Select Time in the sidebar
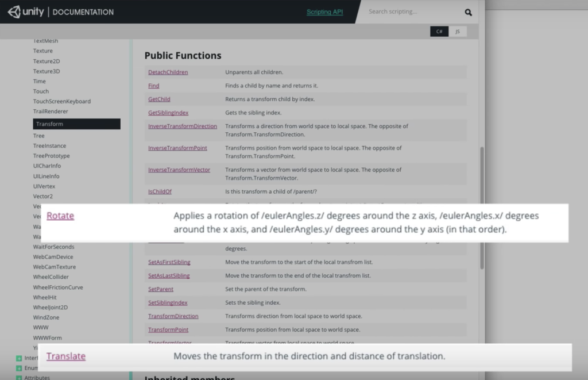The image size is (588, 380). 40,81
